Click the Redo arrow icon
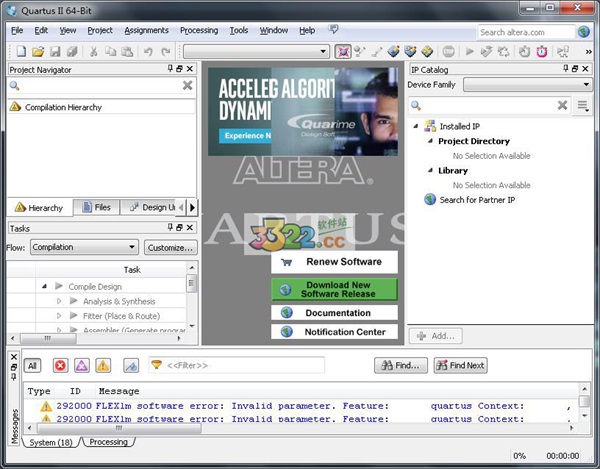Screen dimensions: 600x469 point(166,51)
